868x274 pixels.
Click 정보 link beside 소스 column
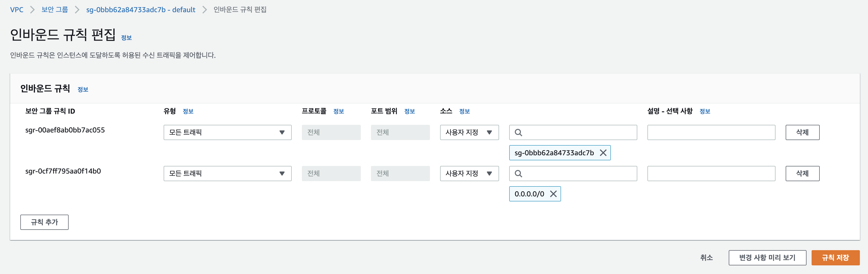point(464,111)
